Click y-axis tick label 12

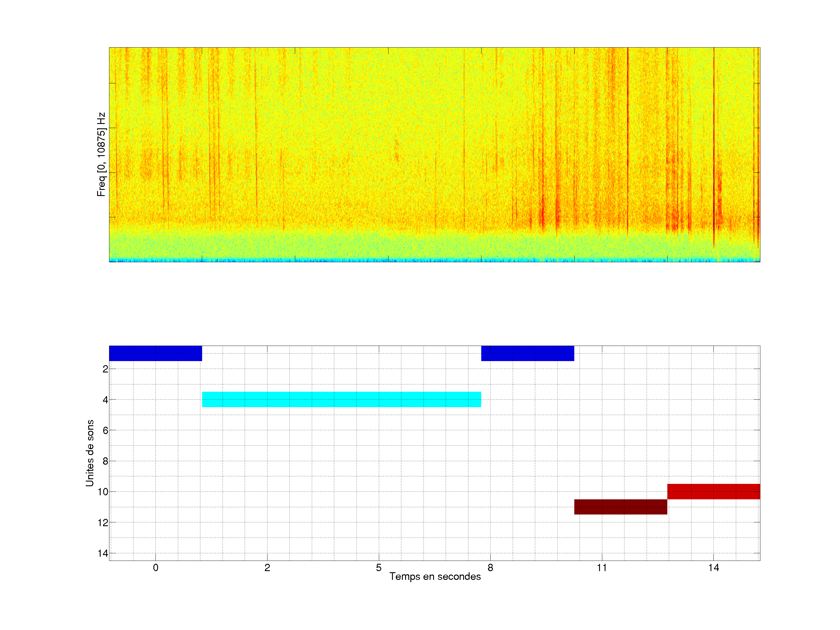pyautogui.click(x=103, y=523)
